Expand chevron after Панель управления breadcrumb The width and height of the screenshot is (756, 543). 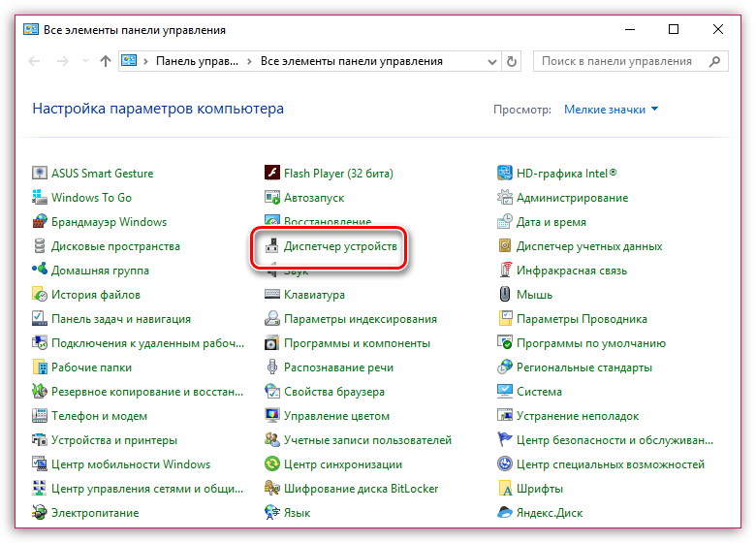(x=251, y=61)
